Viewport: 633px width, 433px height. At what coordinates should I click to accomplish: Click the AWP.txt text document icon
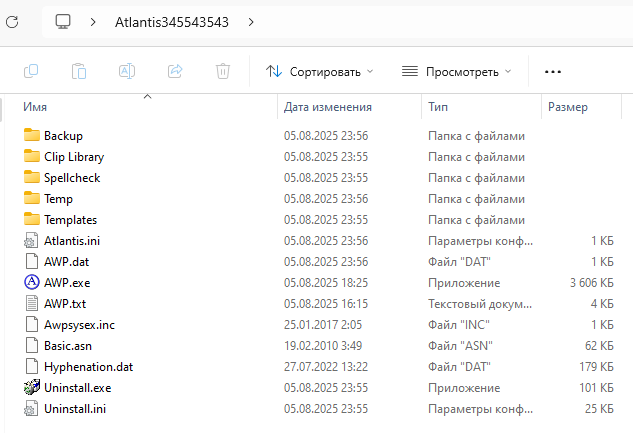31,303
